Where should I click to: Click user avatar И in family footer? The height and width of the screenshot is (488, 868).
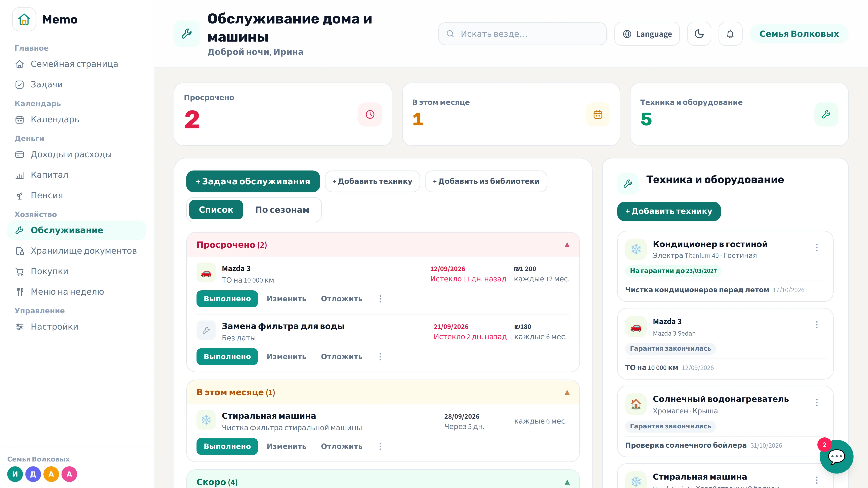15,474
